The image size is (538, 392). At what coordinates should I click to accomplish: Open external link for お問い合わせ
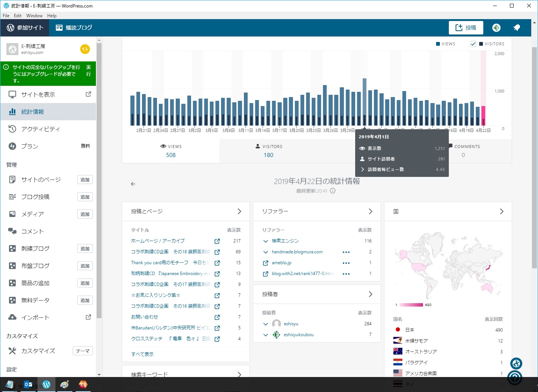pos(217,317)
